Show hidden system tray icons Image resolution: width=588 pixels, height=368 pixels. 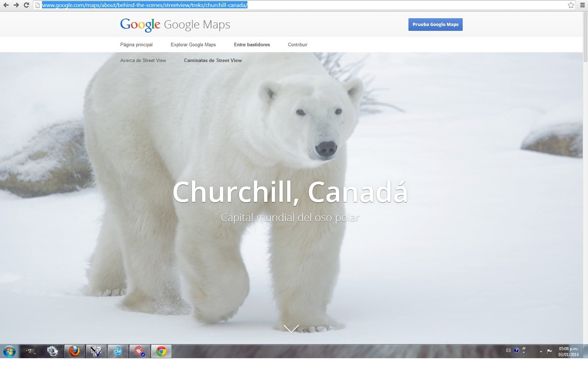541,351
